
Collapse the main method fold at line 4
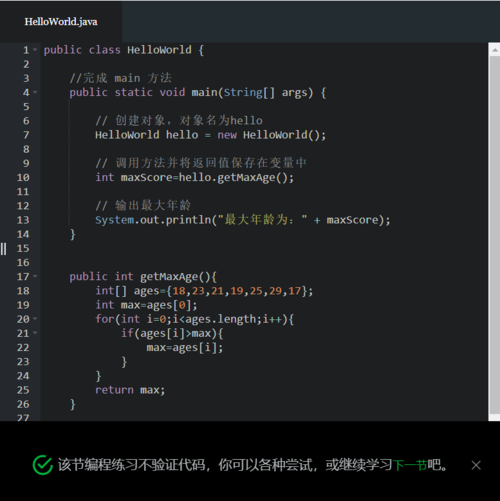35,92
